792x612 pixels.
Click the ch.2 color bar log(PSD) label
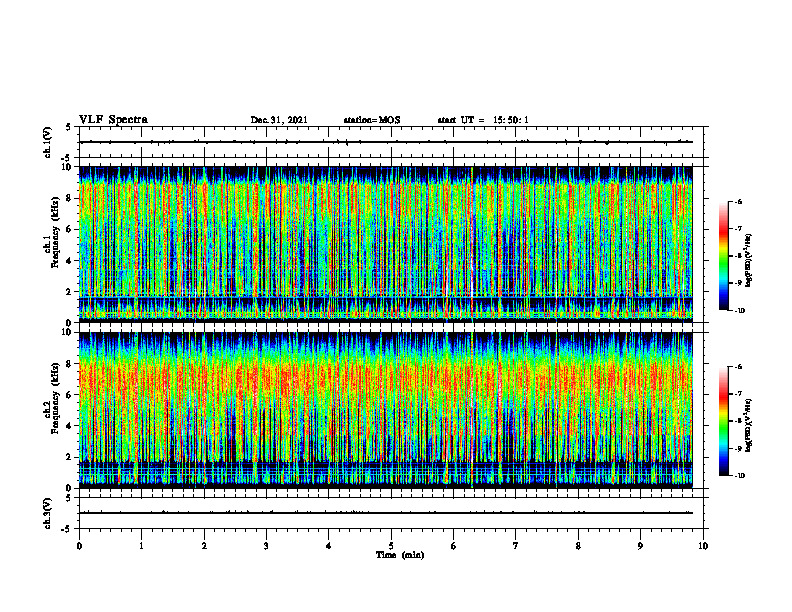pos(748,425)
